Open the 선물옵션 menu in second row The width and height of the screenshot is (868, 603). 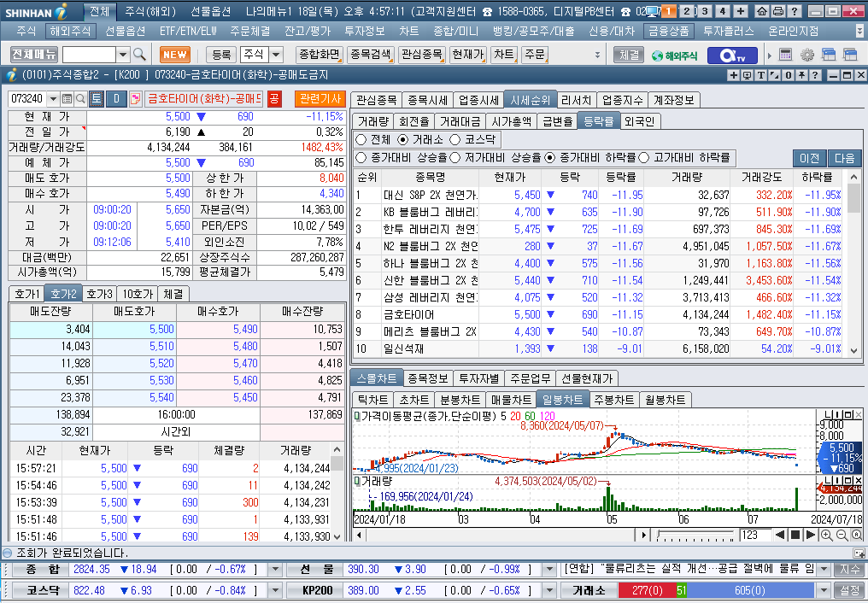[x=125, y=32]
